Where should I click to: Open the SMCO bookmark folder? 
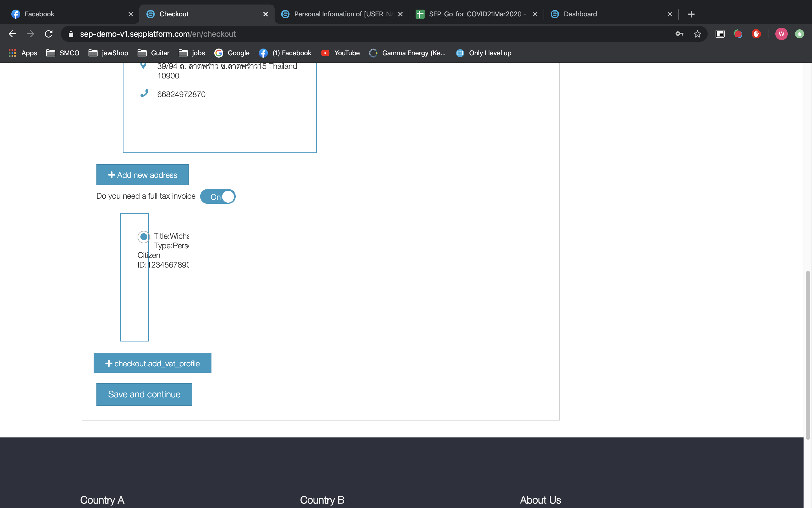click(63, 53)
